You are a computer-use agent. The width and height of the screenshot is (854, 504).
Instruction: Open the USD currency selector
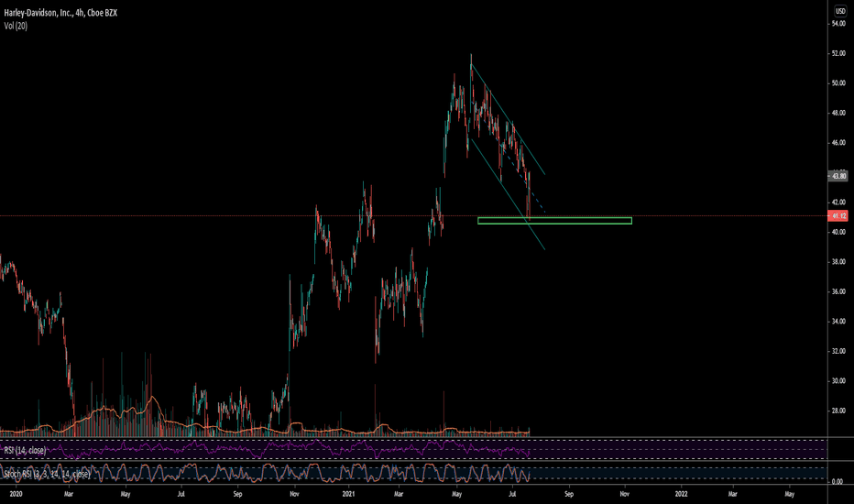[x=840, y=11]
